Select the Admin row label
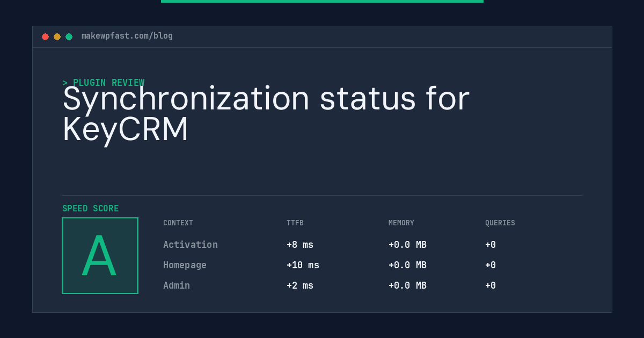The width and height of the screenshot is (644, 338). tap(177, 285)
